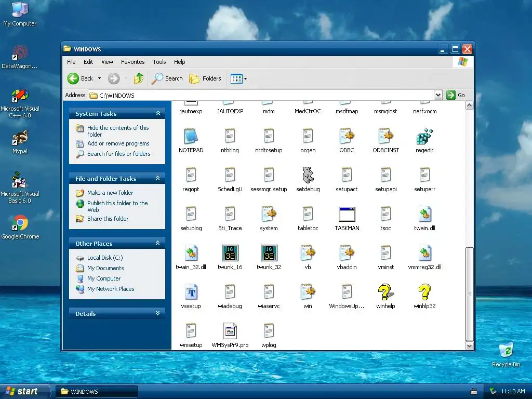Viewport: 532px width, 399px height.
Task: Select Microsoft Visual Basic 6.0 desktop shortcut
Action: click(20, 188)
